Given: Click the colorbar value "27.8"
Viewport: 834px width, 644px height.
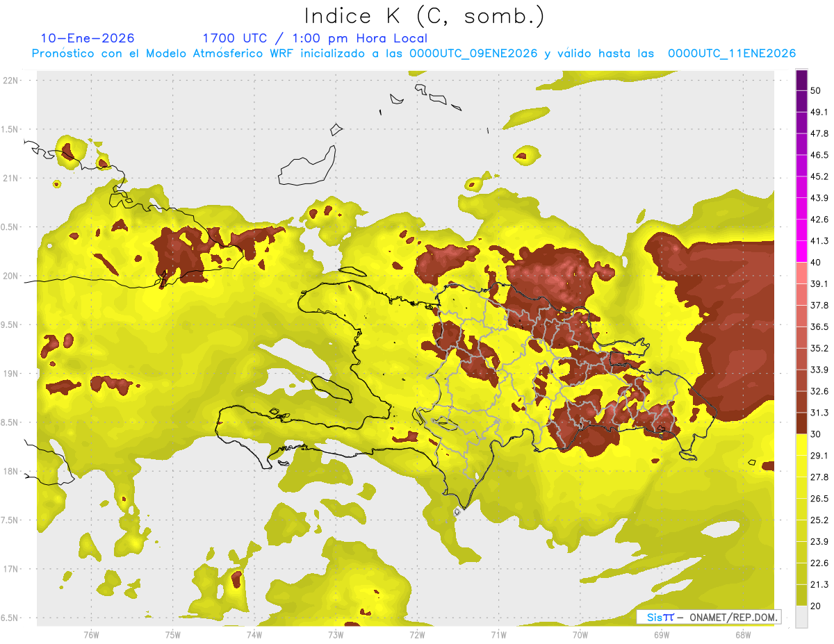Looking at the screenshot, I should pyautogui.click(x=820, y=477).
